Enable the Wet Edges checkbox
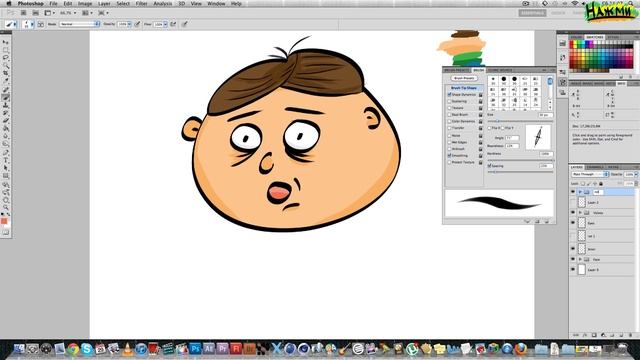The width and height of the screenshot is (640, 360). pyautogui.click(x=449, y=142)
